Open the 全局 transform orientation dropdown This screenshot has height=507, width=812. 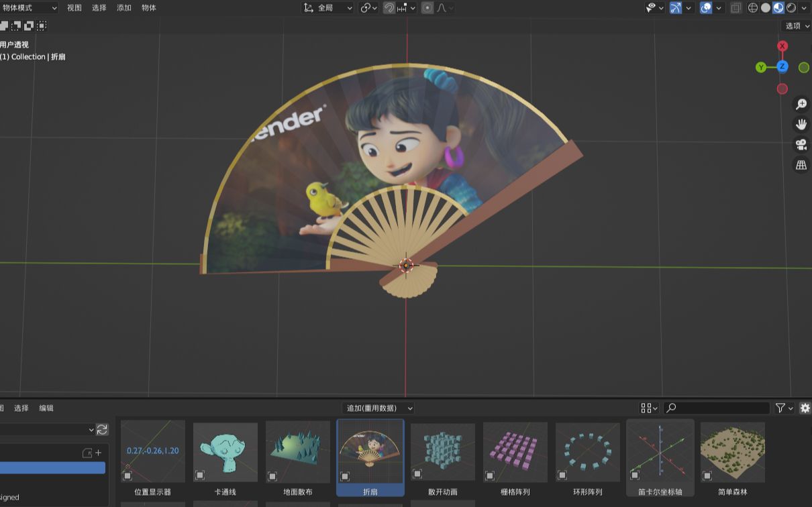pyautogui.click(x=327, y=8)
